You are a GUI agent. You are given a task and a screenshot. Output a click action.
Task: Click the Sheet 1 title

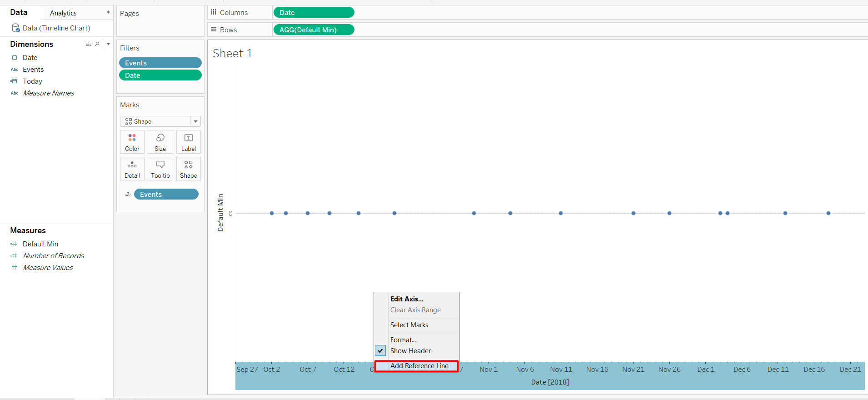pyautogui.click(x=233, y=54)
